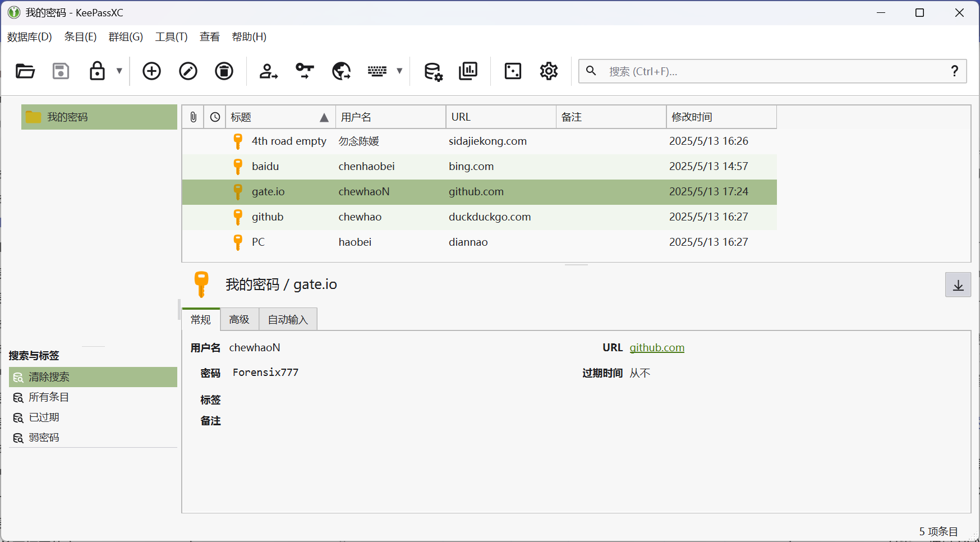Focus the search entries field
The image size is (980, 542).
click(x=772, y=71)
